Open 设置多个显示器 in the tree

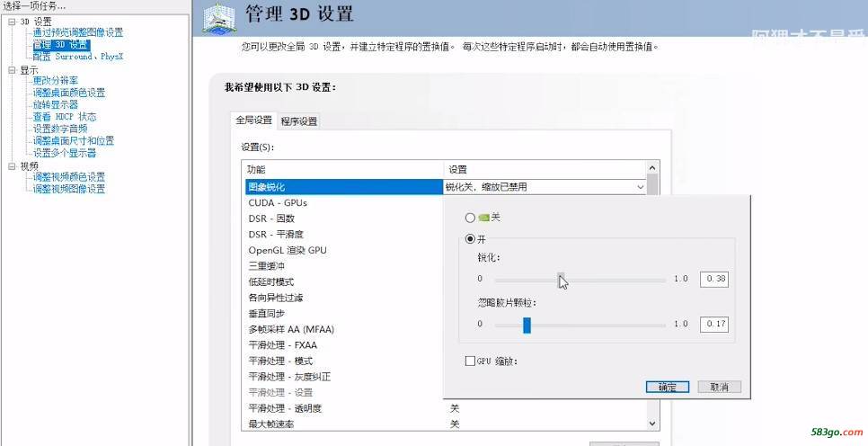point(64,153)
